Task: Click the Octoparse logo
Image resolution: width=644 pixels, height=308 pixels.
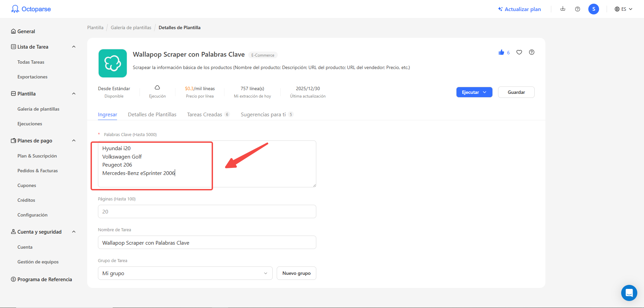Action: (31, 9)
